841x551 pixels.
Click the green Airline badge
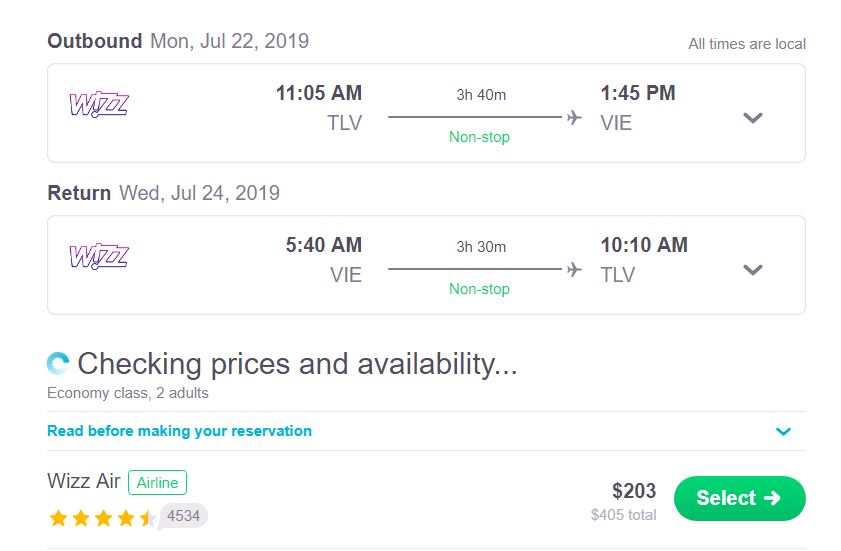(157, 483)
